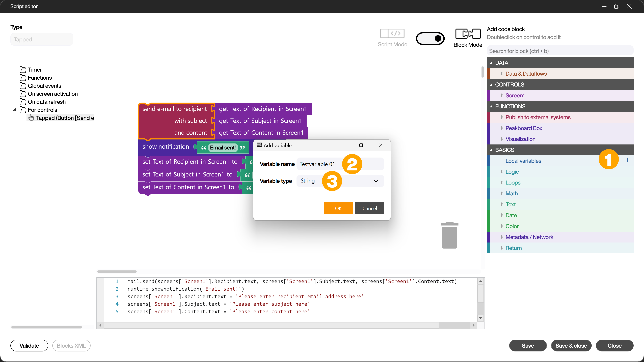Click the Type field showing Tapped
This screenshot has height=362, width=644.
[42, 40]
